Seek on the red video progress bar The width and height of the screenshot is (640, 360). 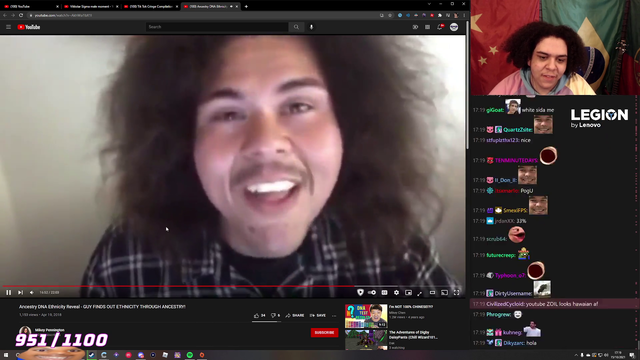coord(233,286)
